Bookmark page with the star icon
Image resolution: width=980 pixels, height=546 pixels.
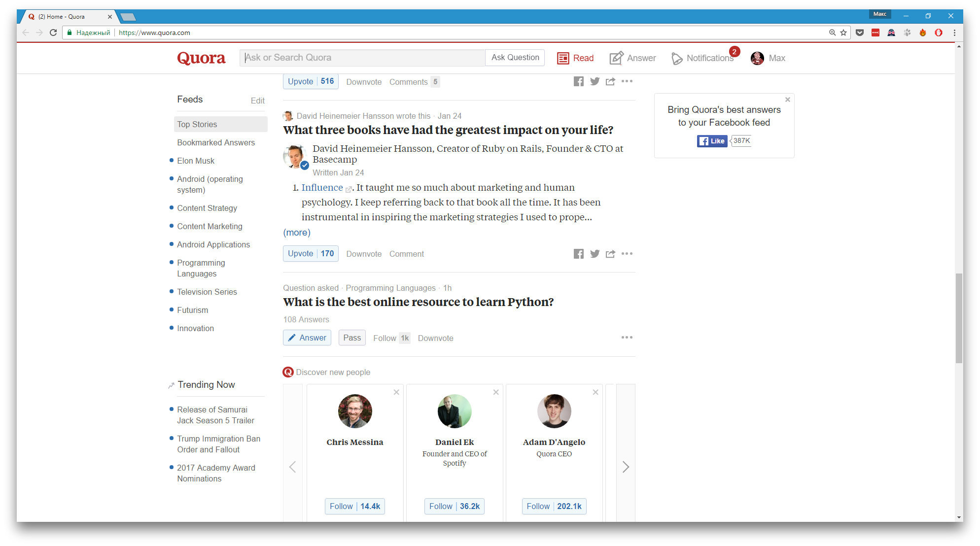[x=843, y=33]
